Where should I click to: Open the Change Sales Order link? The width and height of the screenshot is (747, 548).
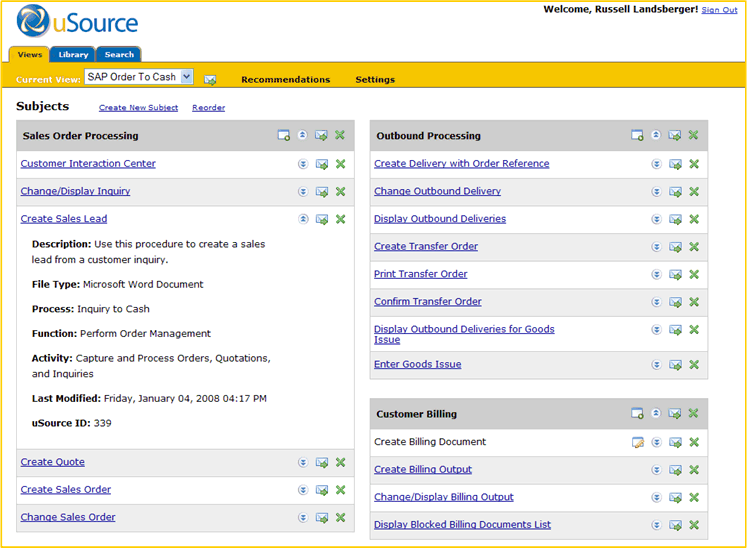(68, 517)
